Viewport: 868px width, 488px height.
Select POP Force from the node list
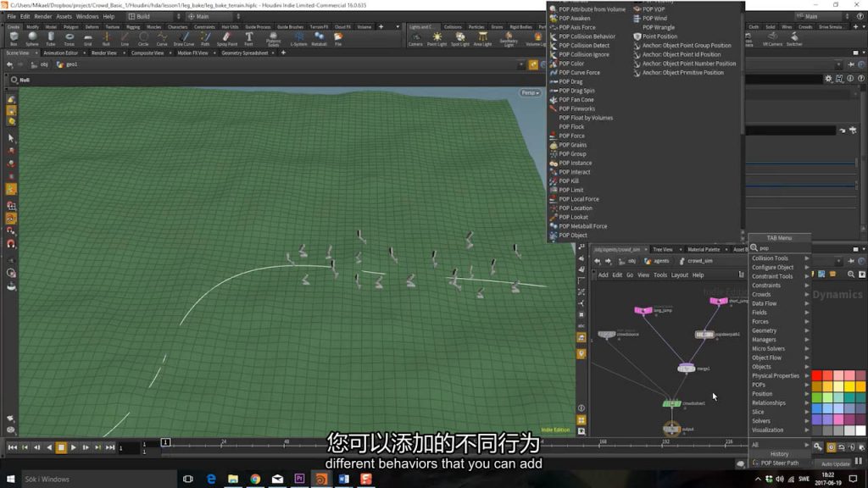coord(571,136)
